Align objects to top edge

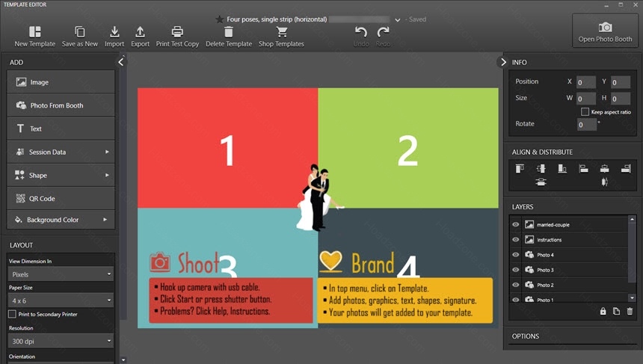(x=520, y=168)
